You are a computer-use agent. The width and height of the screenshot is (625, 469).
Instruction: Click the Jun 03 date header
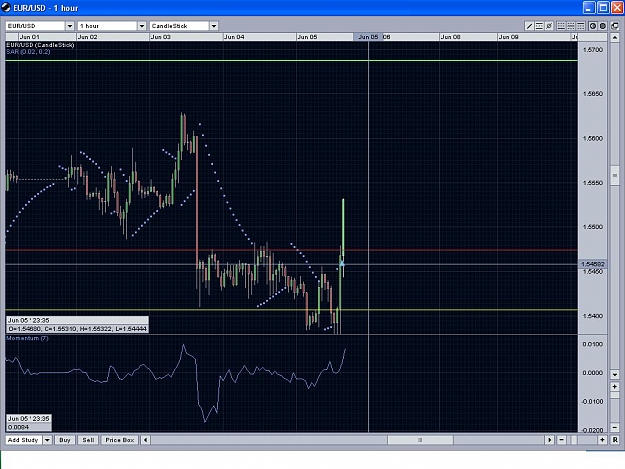coord(161,37)
